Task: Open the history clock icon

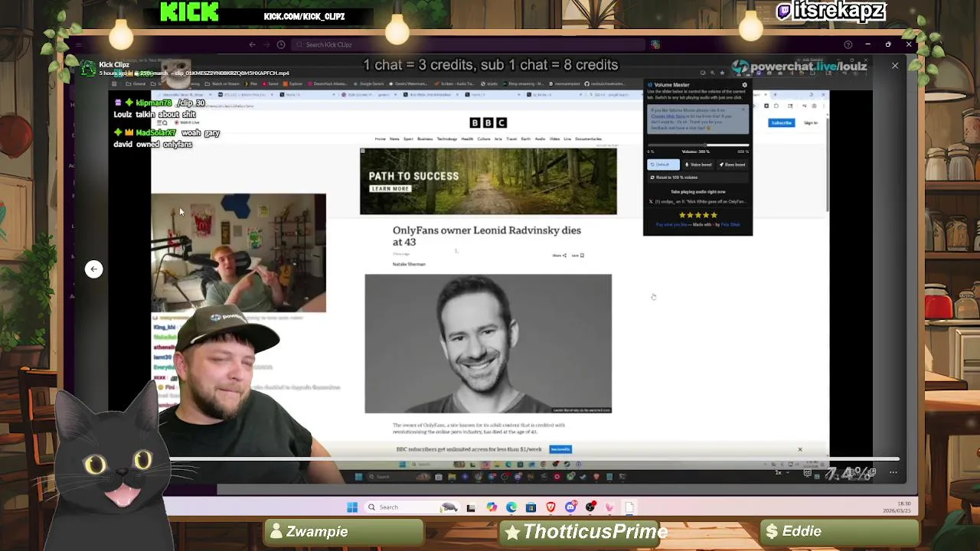Action: pyautogui.click(x=281, y=44)
